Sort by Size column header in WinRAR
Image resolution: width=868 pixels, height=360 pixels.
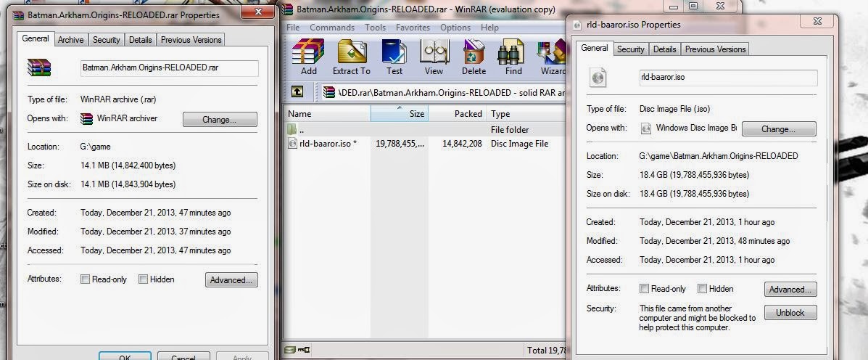click(x=399, y=113)
